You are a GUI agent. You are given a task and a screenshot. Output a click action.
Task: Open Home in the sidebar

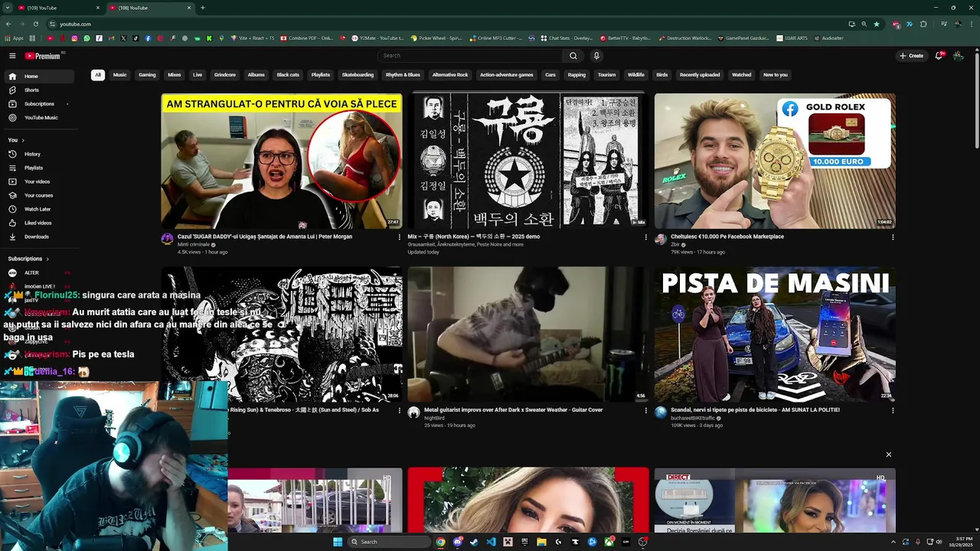click(38, 77)
